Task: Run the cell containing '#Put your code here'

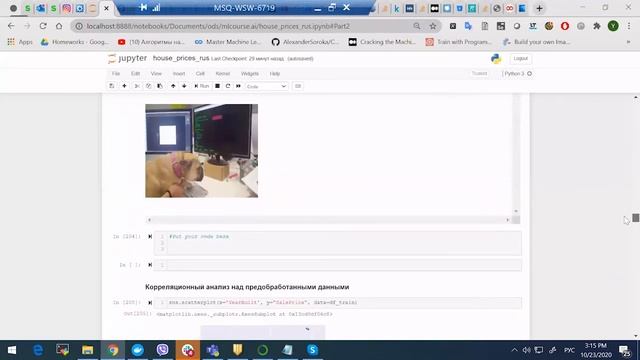Action: pyautogui.click(x=150, y=237)
